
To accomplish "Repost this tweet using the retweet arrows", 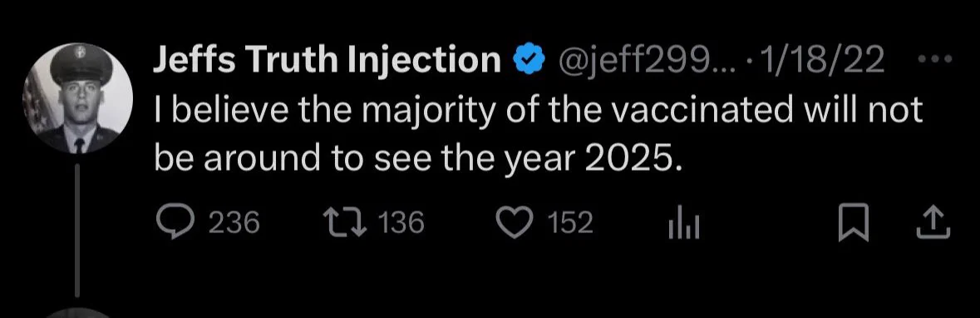I will coord(344,222).
